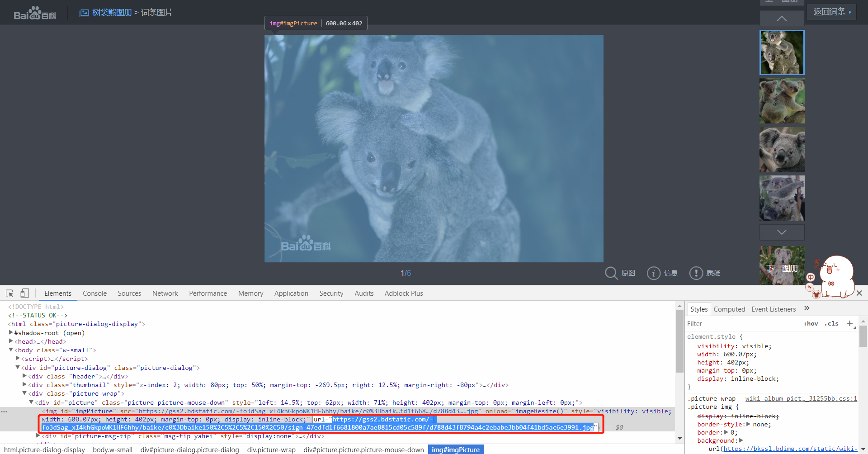Add a new style rule with plus
Image resolution: width=868 pixels, height=454 pixels.
coord(849,323)
